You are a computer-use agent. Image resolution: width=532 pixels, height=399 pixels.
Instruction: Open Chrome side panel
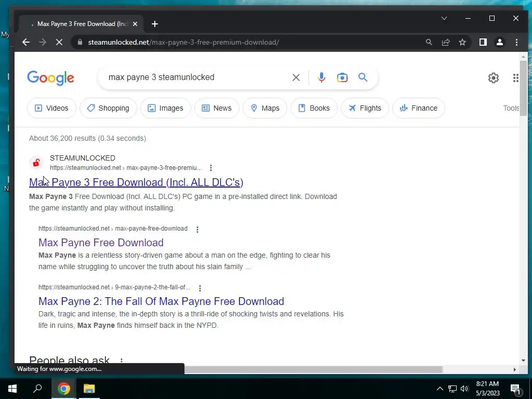(483, 42)
